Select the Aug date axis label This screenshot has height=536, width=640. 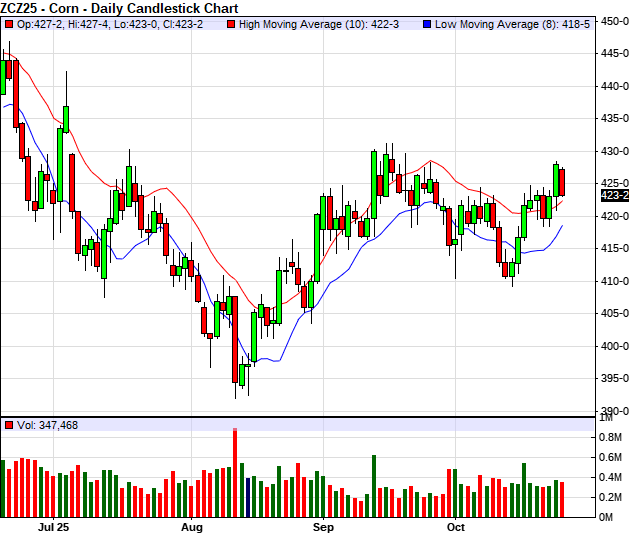point(192,525)
